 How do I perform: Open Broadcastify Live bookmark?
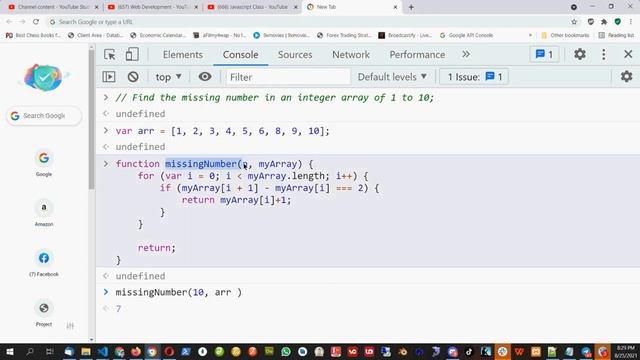point(404,36)
